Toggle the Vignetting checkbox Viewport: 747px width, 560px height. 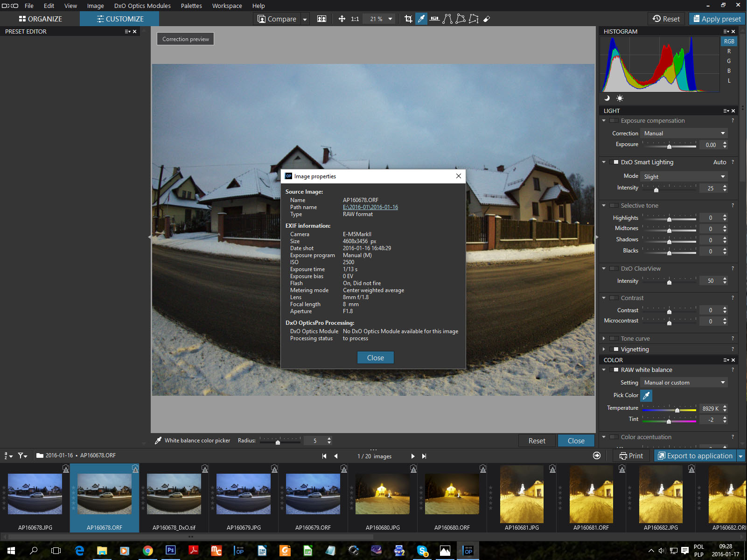tap(614, 350)
